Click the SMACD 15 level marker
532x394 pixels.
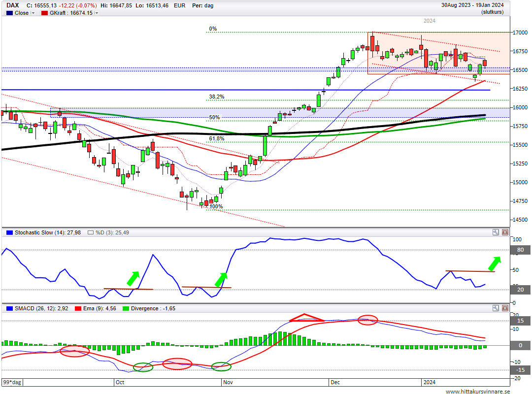tap(520, 321)
